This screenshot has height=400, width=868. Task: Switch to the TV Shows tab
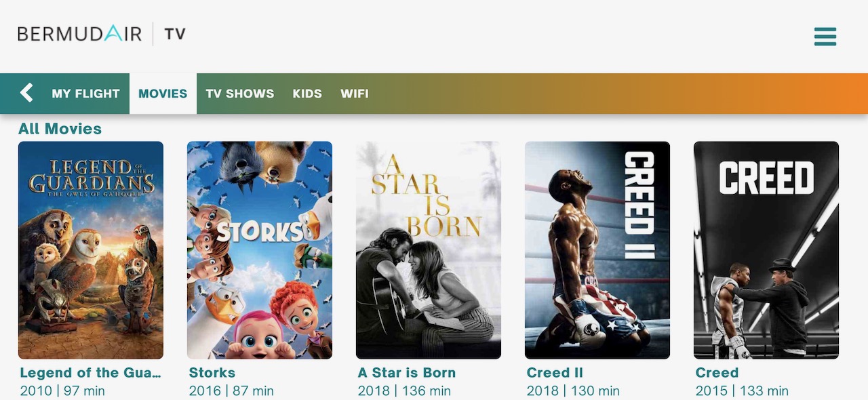tap(240, 94)
